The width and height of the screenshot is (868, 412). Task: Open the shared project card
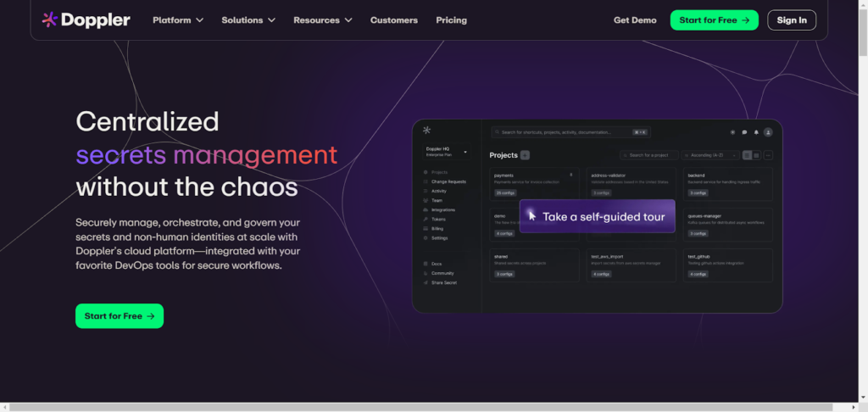[534, 265]
